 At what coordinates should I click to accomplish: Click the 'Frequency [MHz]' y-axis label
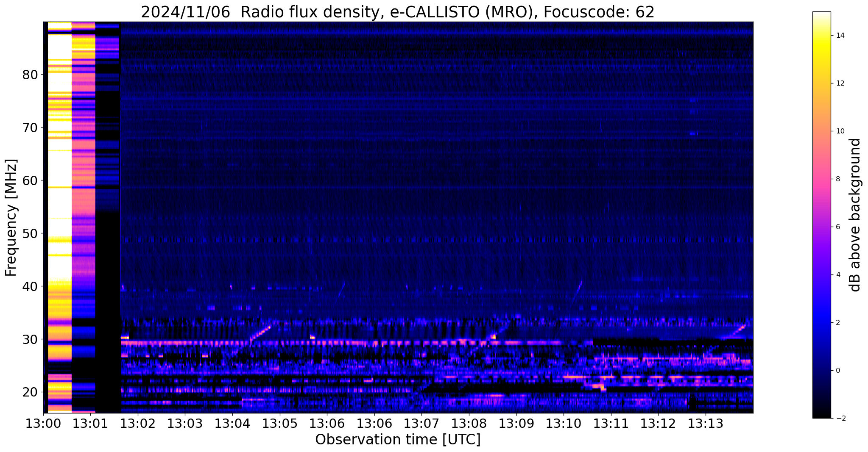coord(11,218)
